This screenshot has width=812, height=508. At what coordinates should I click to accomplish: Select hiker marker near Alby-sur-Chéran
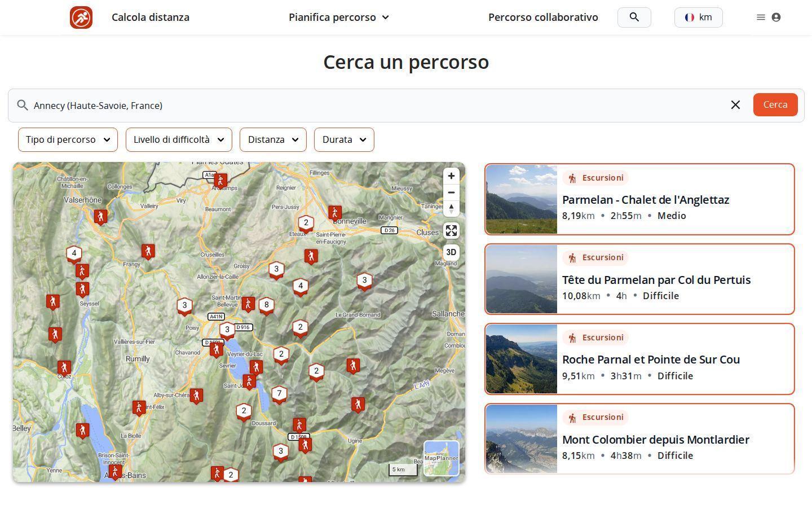[196, 396]
